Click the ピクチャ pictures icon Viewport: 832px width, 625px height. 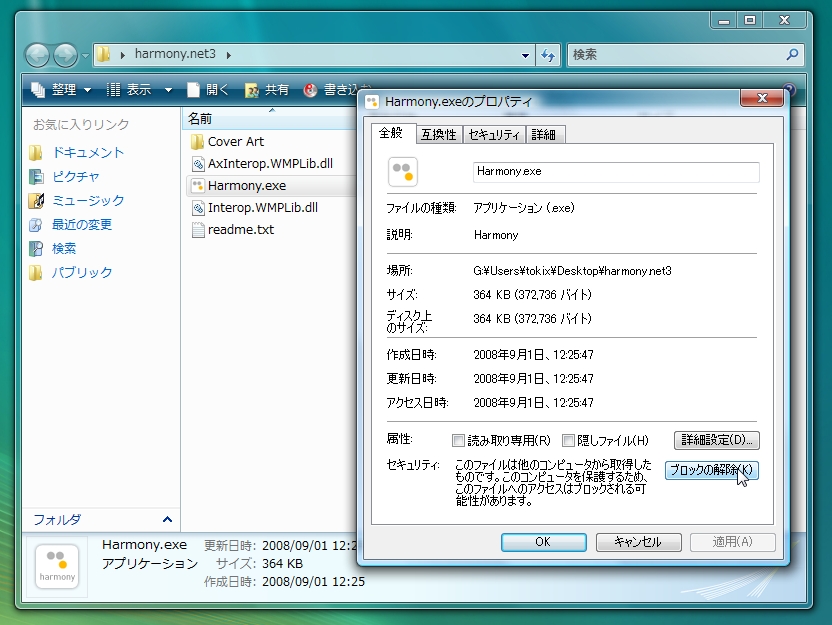coord(36,177)
